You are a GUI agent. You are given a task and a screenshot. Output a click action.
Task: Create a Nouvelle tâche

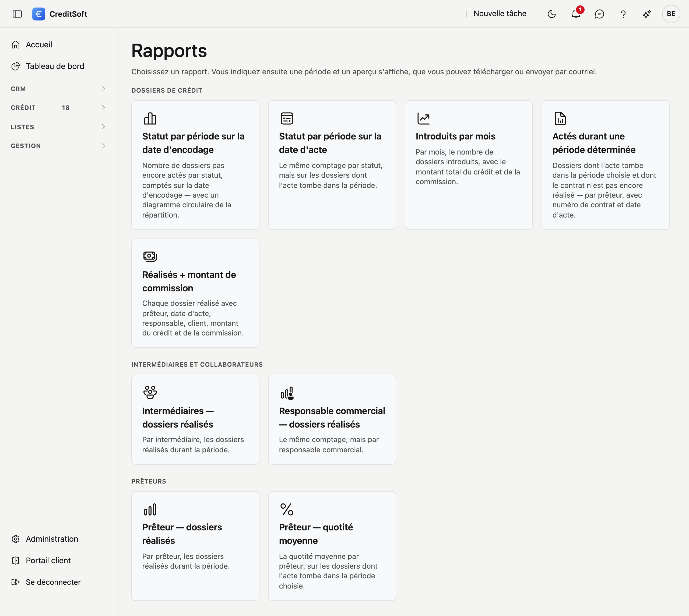(494, 13)
